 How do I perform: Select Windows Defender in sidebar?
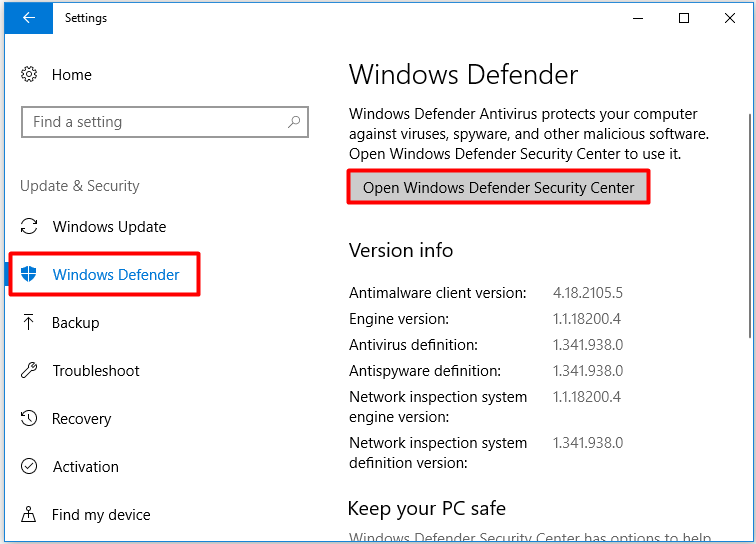click(104, 274)
